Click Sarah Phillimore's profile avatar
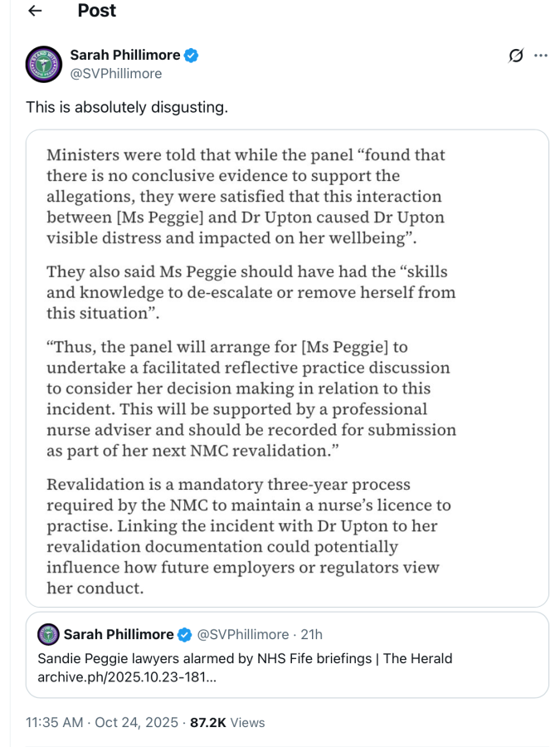 click(x=44, y=64)
